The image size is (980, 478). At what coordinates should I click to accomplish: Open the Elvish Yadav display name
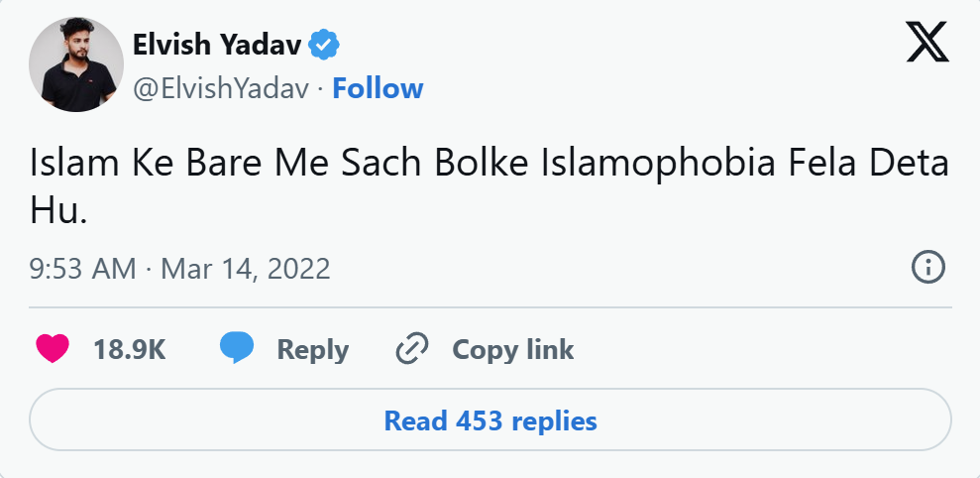click(216, 45)
